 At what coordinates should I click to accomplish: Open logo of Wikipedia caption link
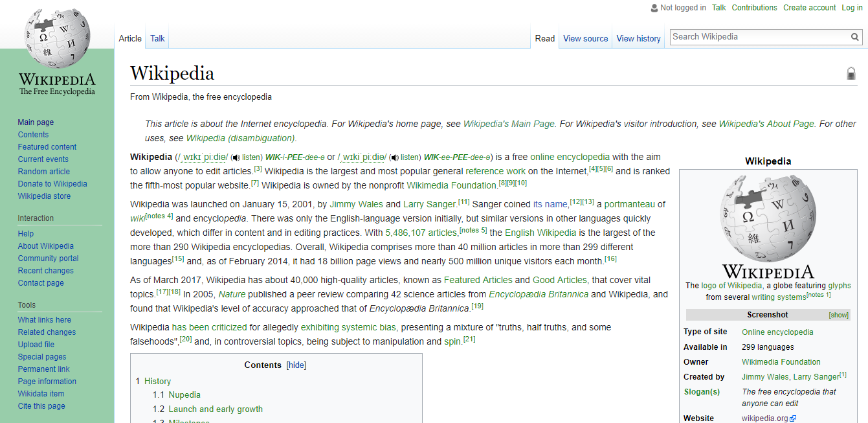click(731, 286)
